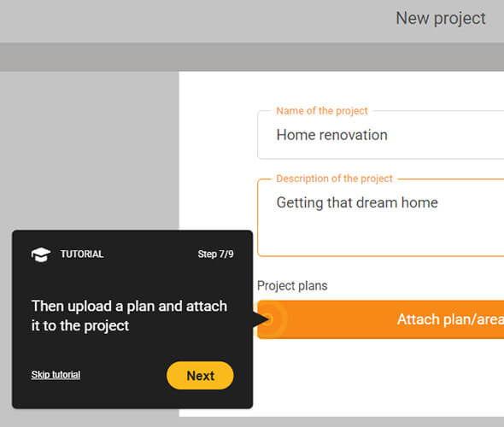Open the Skip tutorial link
504x427 pixels.
(x=56, y=375)
